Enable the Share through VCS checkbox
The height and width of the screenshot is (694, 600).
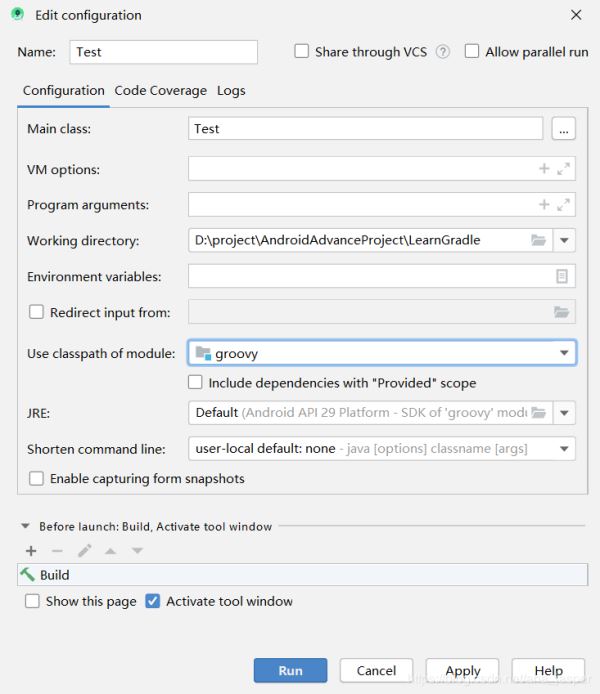pos(301,52)
